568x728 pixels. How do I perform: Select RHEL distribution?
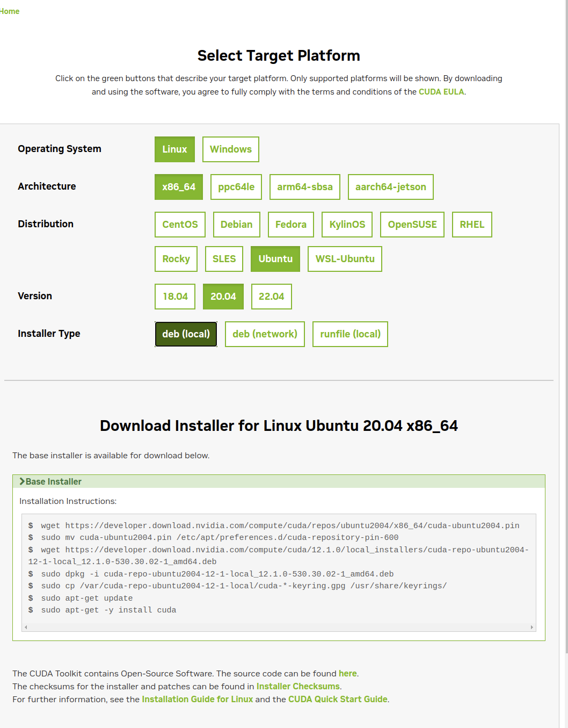point(472,225)
